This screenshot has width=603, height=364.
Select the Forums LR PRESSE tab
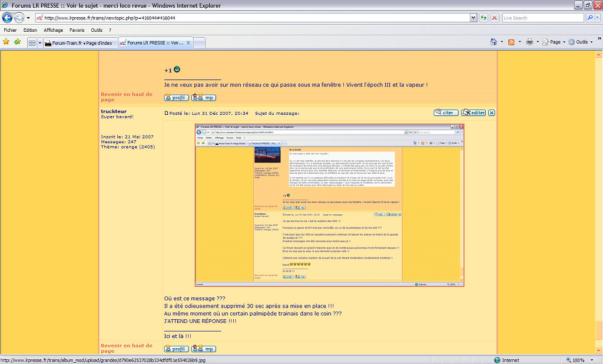[155, 43]
